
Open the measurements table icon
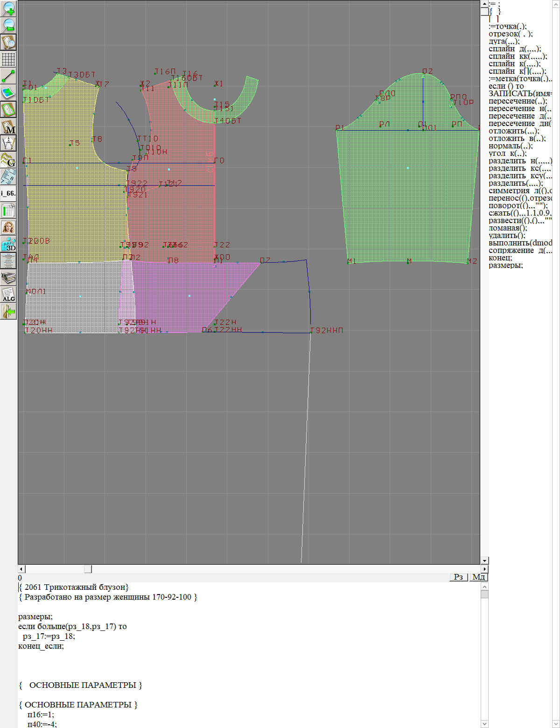click(x=9, y=210)
